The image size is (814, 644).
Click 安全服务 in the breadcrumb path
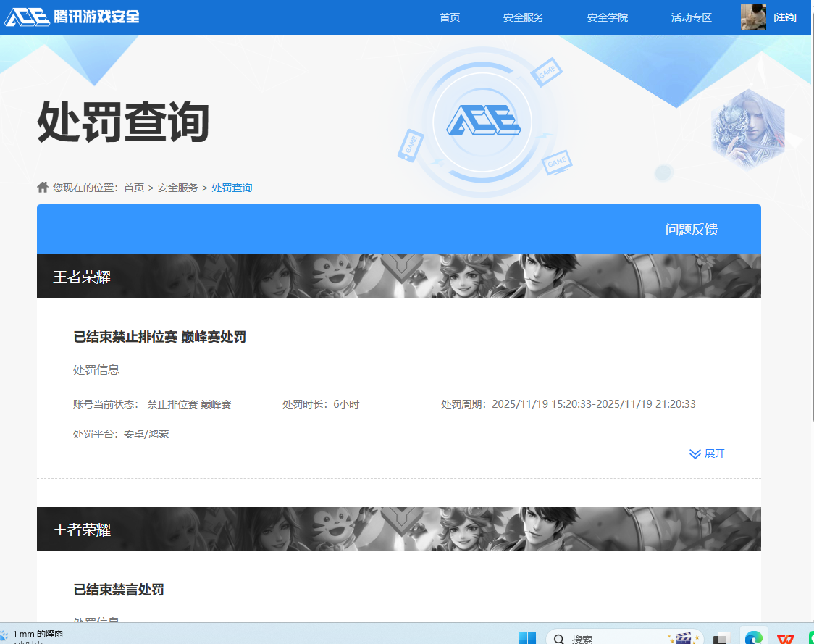(x=177, y=188)
